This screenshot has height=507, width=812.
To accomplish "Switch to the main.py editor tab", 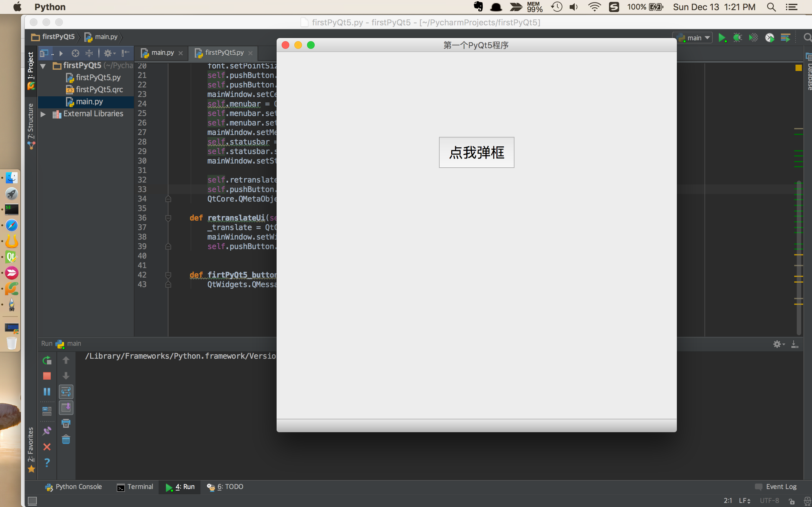I will [x=162, y=53].
